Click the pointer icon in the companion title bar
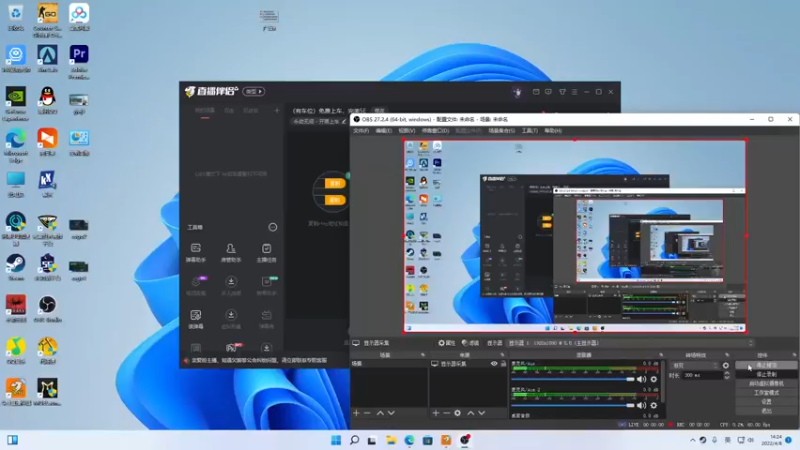The height and width of the screenshot is (450, 800). [517, 92]
